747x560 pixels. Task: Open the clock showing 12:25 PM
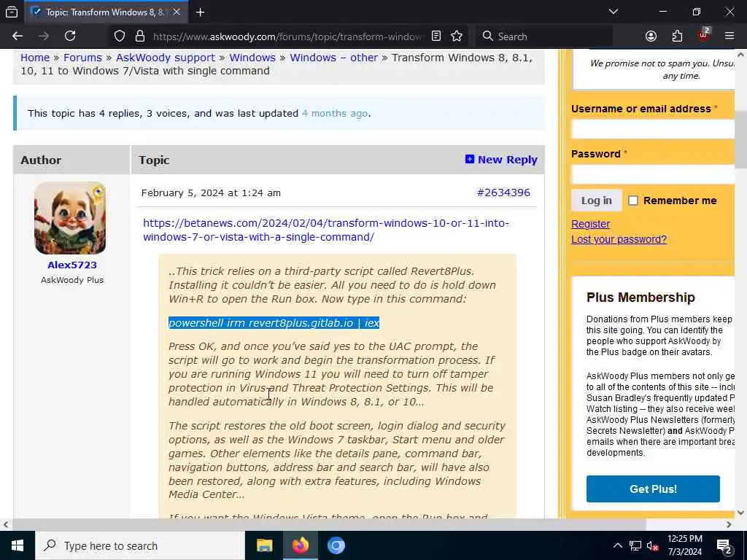[684, 545]
